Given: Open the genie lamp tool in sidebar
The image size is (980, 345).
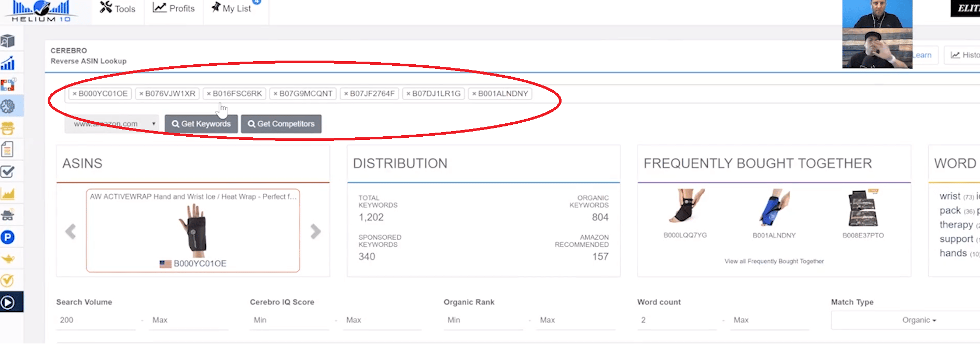Looking at the screenshot, I should 8,258.
